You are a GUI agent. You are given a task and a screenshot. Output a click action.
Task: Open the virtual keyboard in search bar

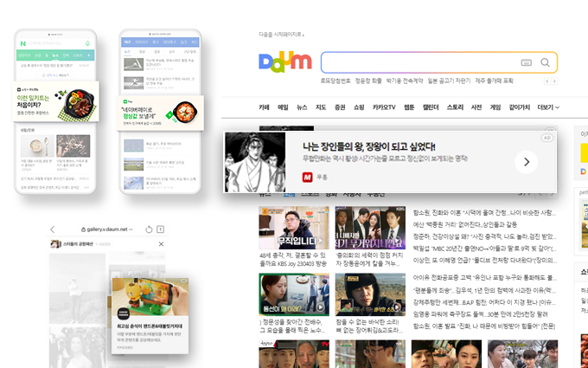[526, 63]
